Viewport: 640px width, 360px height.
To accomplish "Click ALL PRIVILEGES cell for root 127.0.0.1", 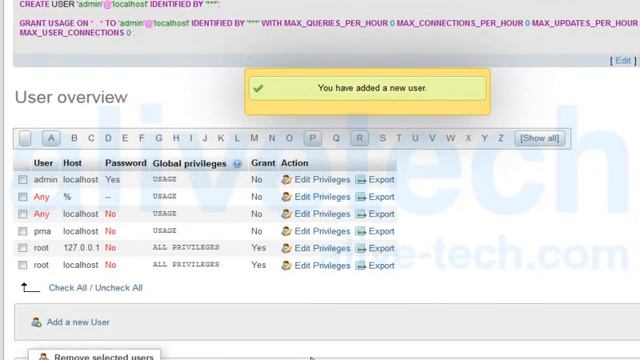I will point(186,248).
